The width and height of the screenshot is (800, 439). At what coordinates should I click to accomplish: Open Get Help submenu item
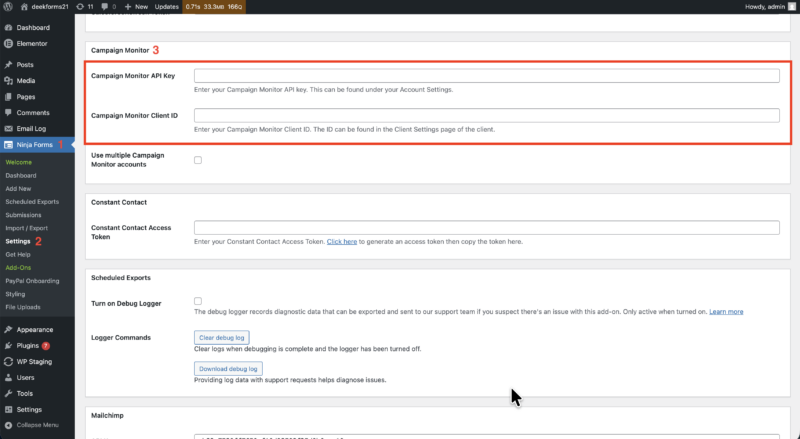(18, 255)
